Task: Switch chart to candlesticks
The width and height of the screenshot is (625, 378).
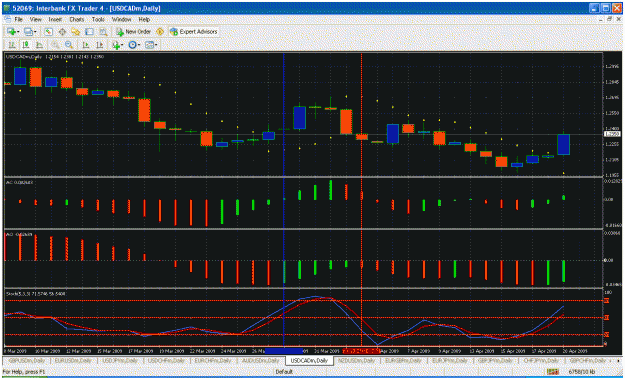Action: [26, 45]
